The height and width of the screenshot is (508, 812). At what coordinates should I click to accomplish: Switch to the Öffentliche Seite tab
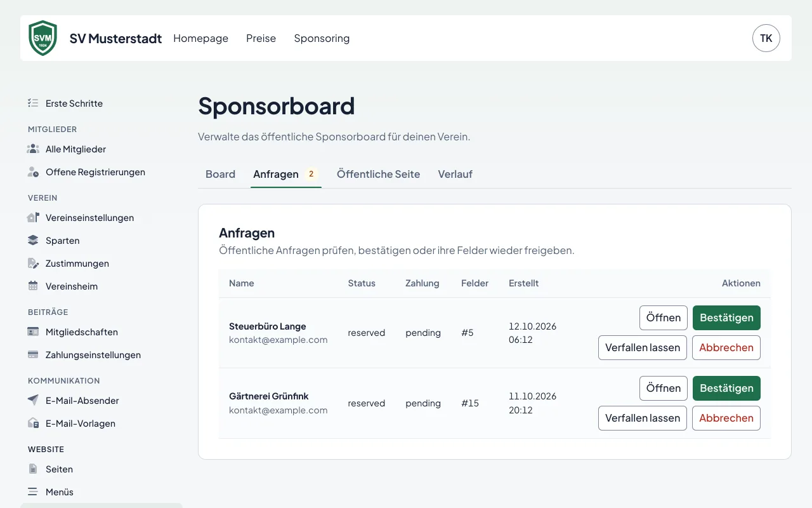pos(378,174)
